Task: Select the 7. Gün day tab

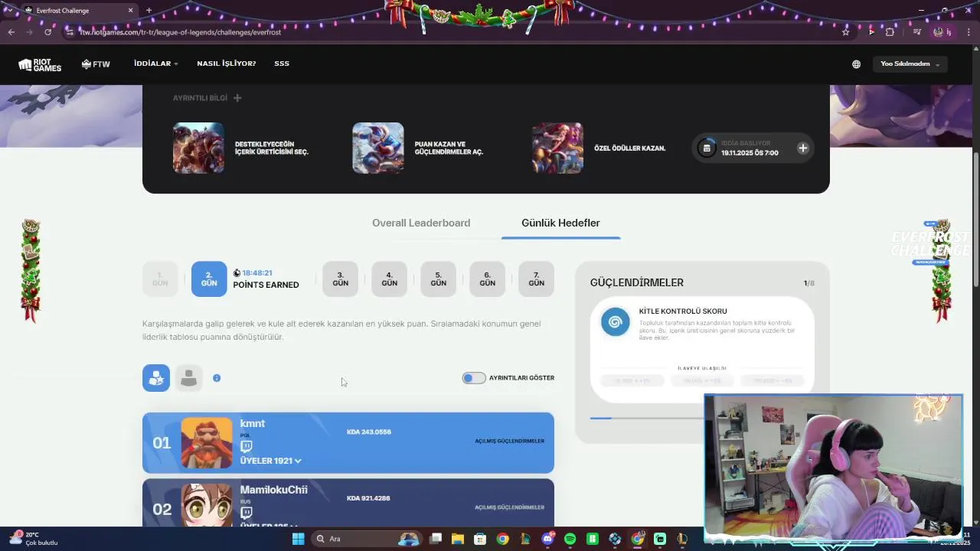Action: [x=536, y=279]
